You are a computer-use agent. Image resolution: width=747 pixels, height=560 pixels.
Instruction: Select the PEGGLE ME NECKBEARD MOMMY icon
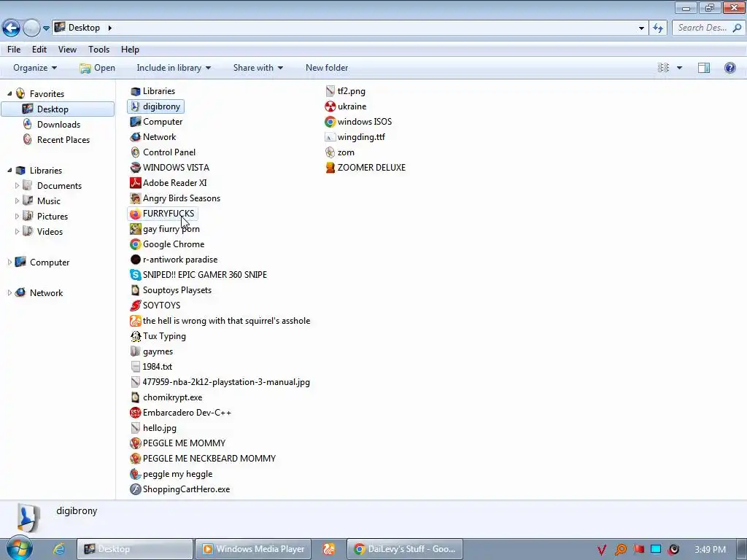pyautogui.click(x=135, y=459)
